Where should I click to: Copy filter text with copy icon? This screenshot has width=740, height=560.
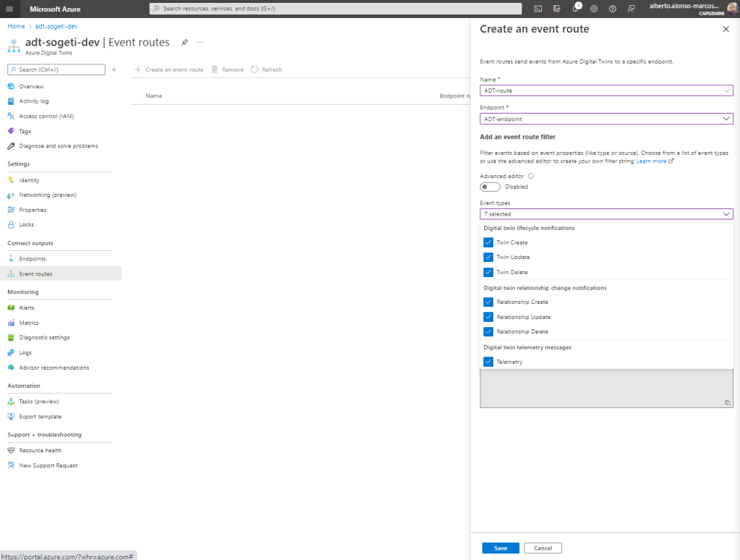[727, 402]
